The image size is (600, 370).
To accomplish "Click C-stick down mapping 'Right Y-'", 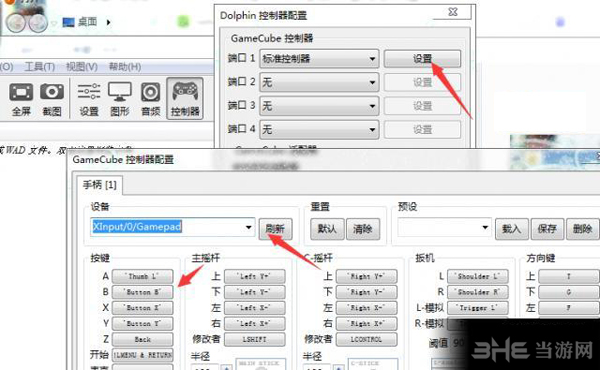I will click(367, 292).
